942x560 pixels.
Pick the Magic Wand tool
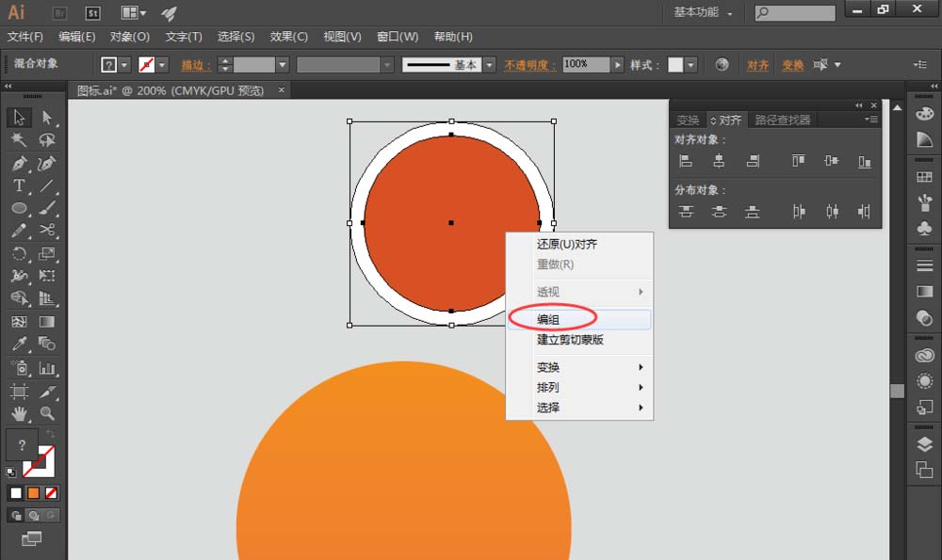tap(19, 140)
